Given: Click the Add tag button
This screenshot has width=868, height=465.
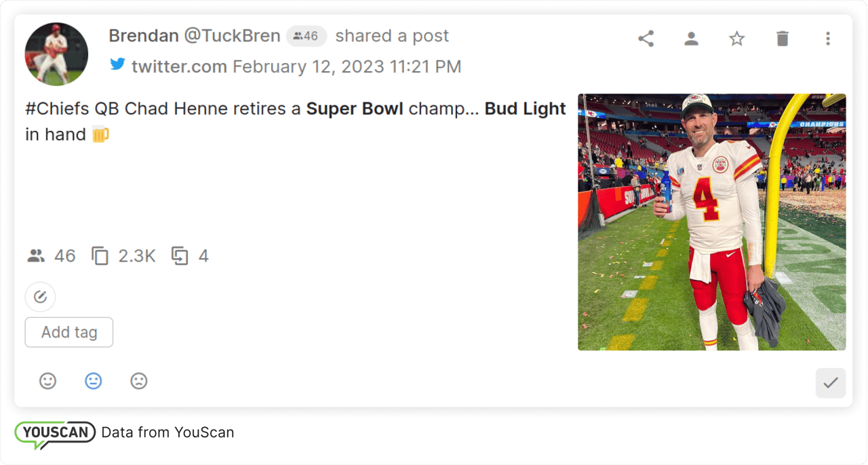Looking at the screenshot, I should coord(69,332).
